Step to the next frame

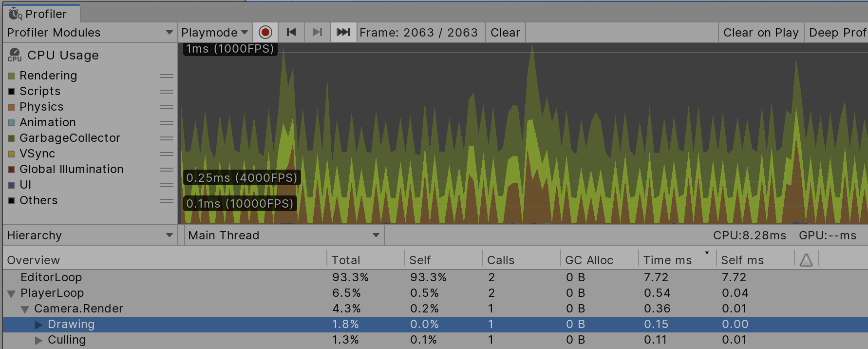coord(318,33)
